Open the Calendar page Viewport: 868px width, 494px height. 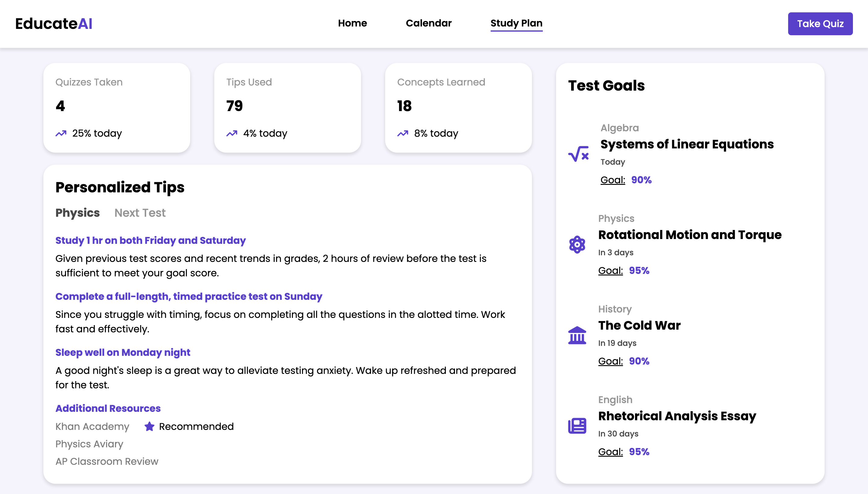tap(428, 23)
